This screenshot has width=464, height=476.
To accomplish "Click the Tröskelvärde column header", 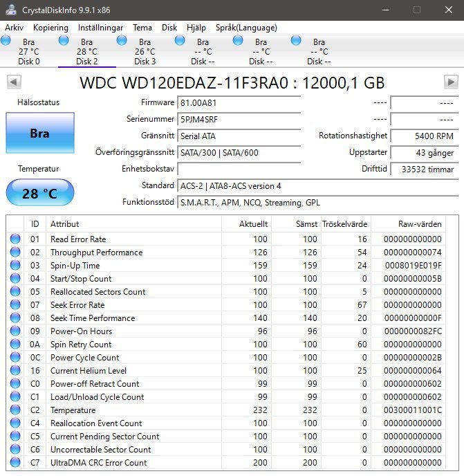I will click(346, 224).
